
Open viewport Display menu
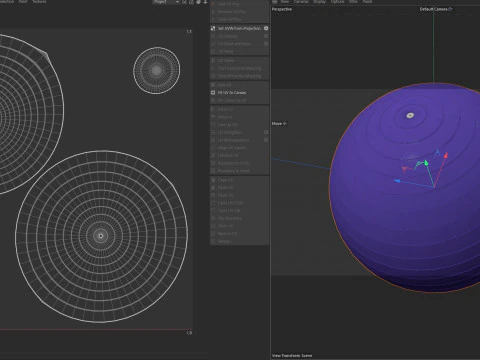click(319, 2)
